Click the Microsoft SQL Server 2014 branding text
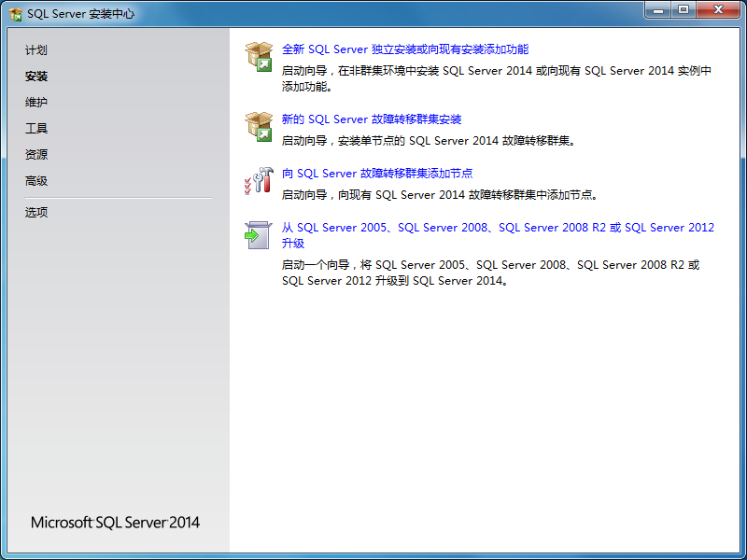 click(x=115, y=523)
